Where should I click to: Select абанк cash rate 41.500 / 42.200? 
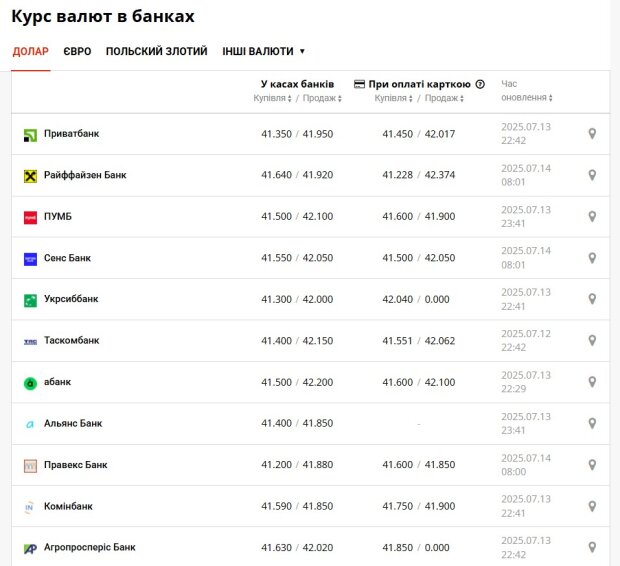[x=297, y=382]
